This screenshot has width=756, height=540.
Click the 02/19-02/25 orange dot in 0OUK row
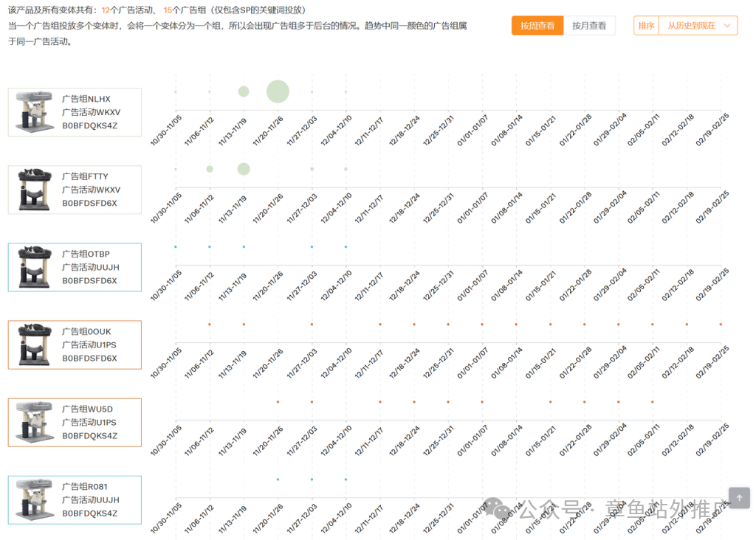tap(721, 324)
